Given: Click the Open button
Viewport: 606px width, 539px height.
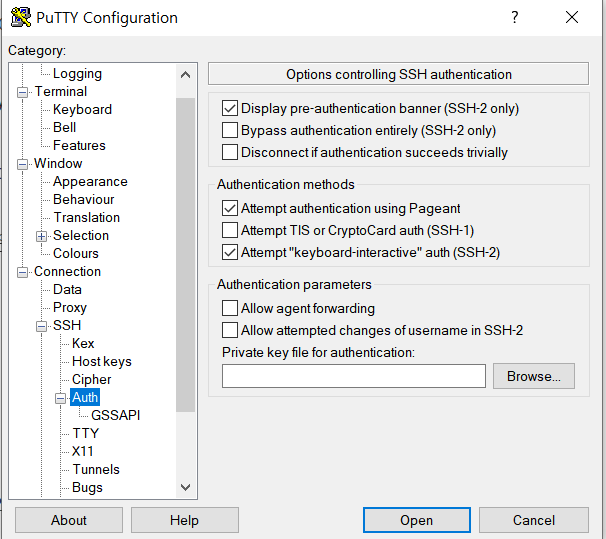Looking at the screenshot, I should pyautogui.click(x=417, y=520).
